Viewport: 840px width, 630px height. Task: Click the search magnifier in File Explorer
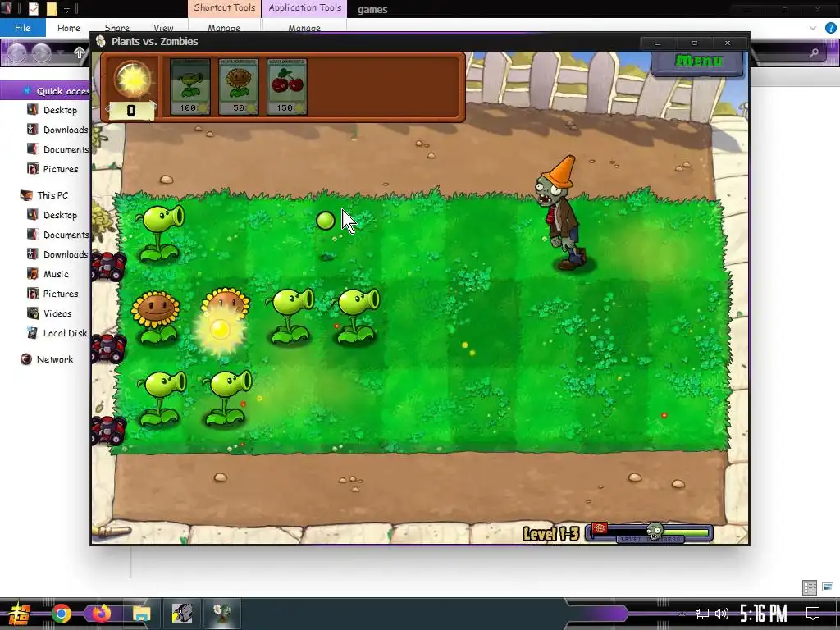click(814, 52)
